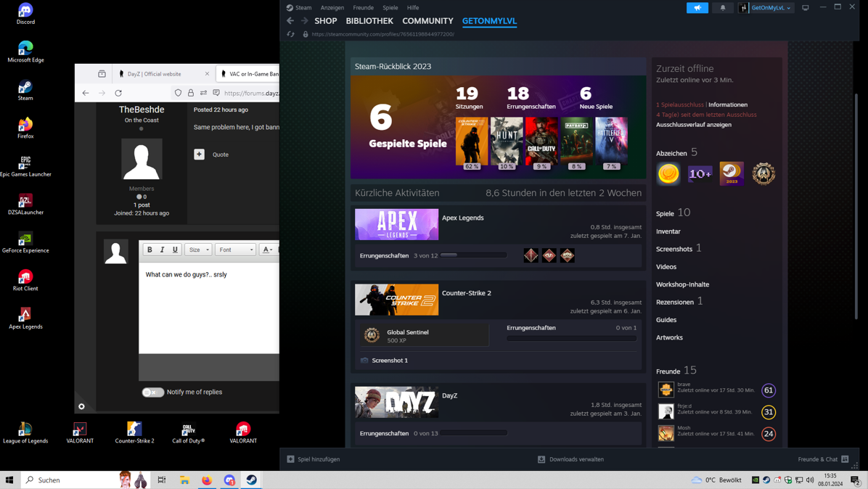Open Epic Games Launcher shortcut

click(25, 166)
